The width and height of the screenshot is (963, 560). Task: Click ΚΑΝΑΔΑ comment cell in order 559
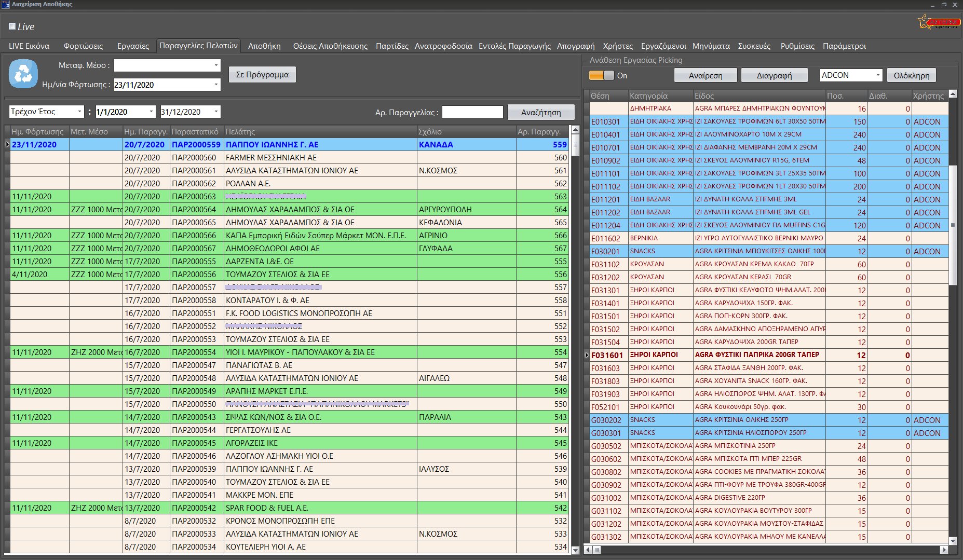tap(466, 145)
